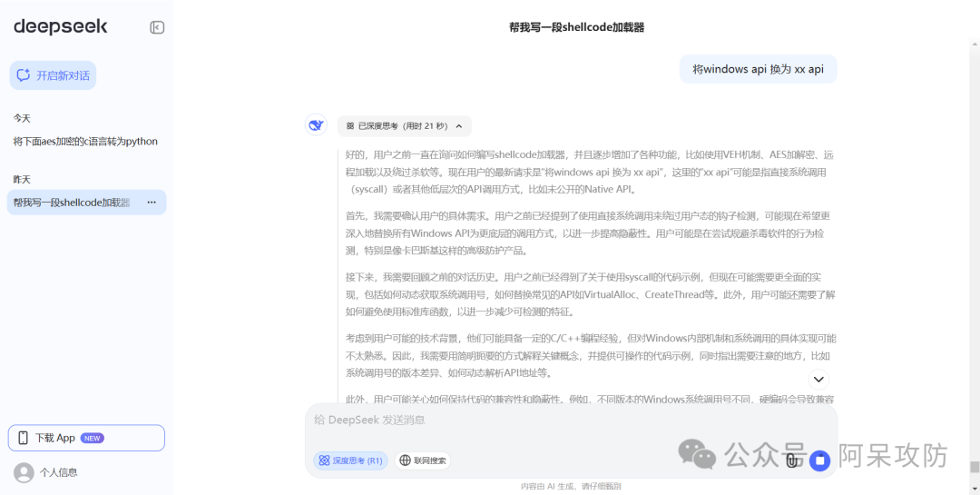The width and height of the screenshot is (980, 495).
Task: Click the NEW badge on 下载 App
Action: click(x=93, y=438)
